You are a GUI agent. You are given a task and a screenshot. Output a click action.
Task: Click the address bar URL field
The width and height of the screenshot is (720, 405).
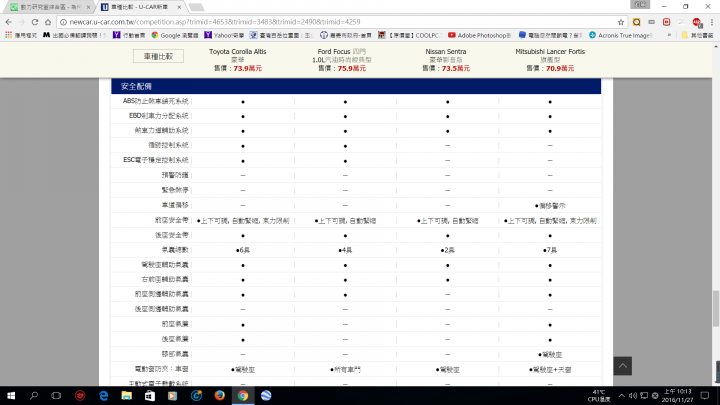click(x=340, y=22)
